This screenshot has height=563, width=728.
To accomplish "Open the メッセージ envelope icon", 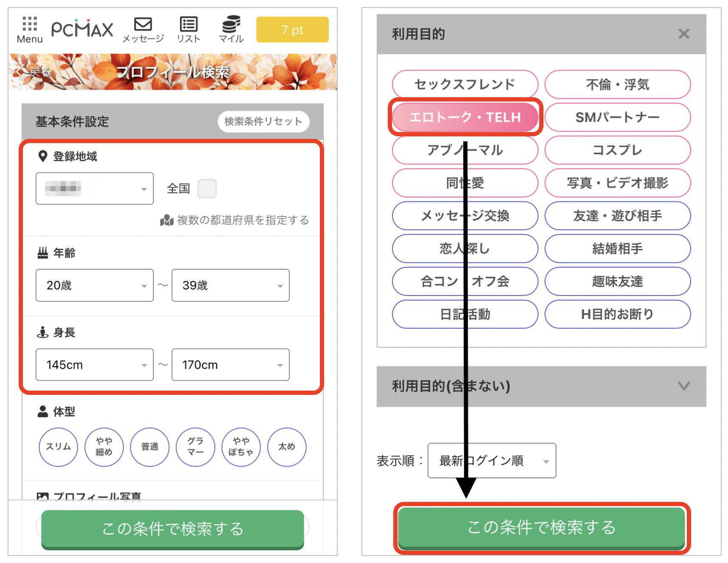I will click(x=143, y=24).
